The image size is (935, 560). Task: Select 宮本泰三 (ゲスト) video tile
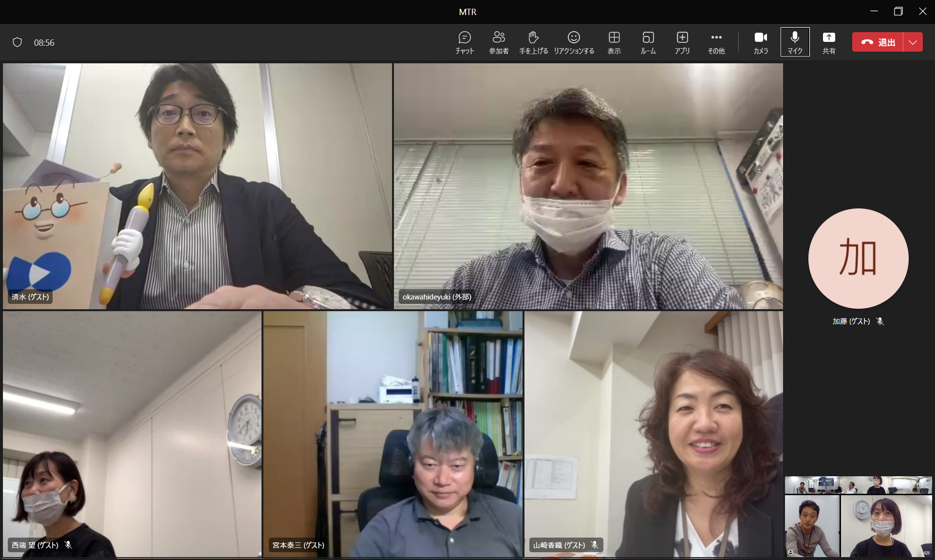click(x=393, y=434)
